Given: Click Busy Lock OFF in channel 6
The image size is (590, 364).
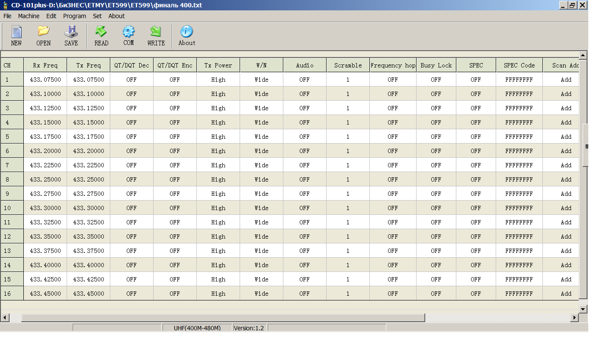Looking at the screenshot, I should pos(436,151).
